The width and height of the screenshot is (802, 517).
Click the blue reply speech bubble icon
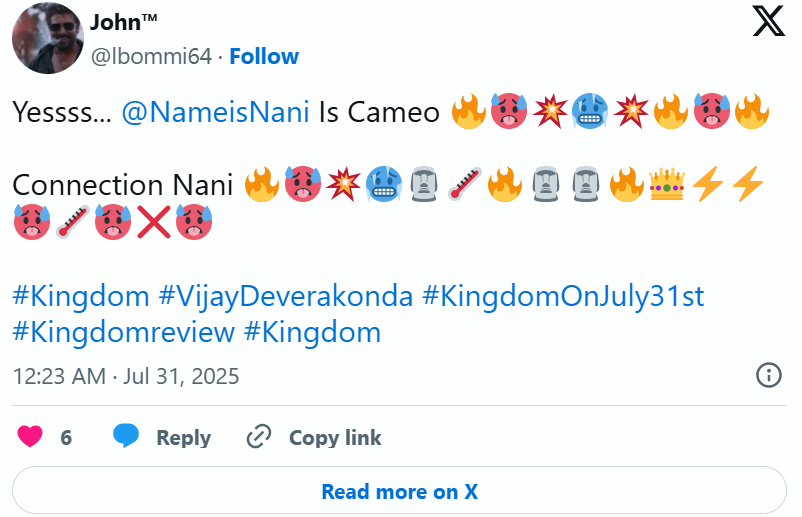tap(126, 437)
